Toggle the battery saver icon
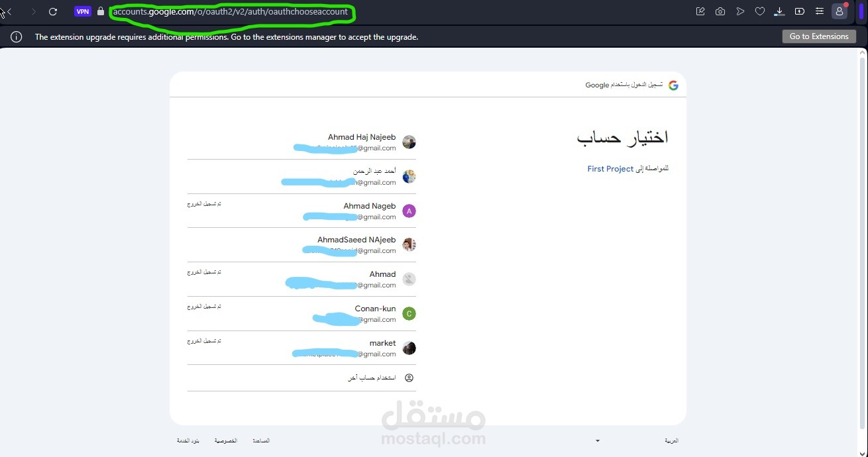This screenshot has width=868, height=457. click(800, 11)
